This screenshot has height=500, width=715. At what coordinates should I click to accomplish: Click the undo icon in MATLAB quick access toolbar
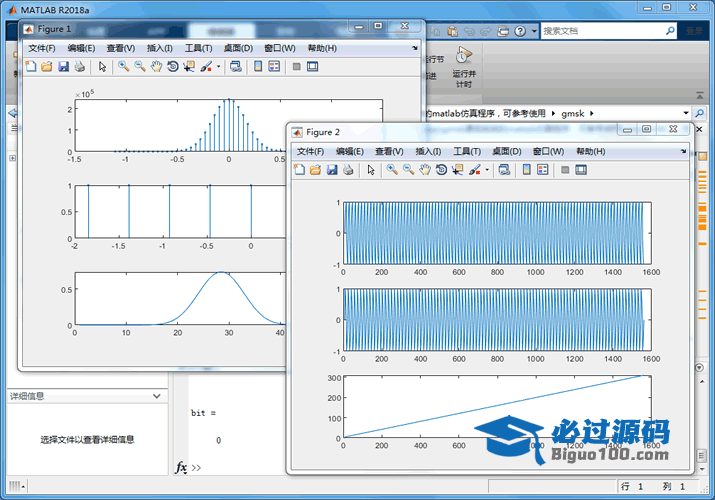[469, 31]
